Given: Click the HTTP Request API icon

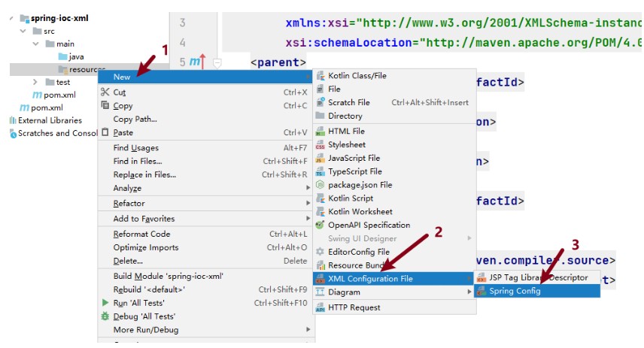Looking at the screenshot, I should tap(320, 307).
